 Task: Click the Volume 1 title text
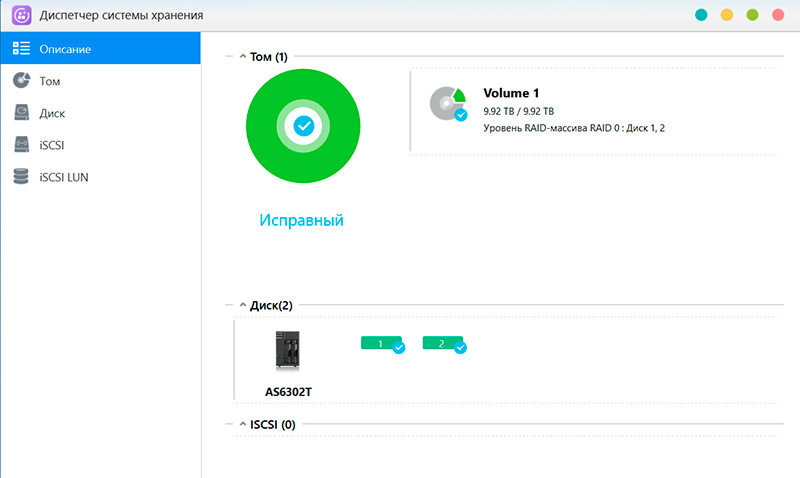click(511, 93)
